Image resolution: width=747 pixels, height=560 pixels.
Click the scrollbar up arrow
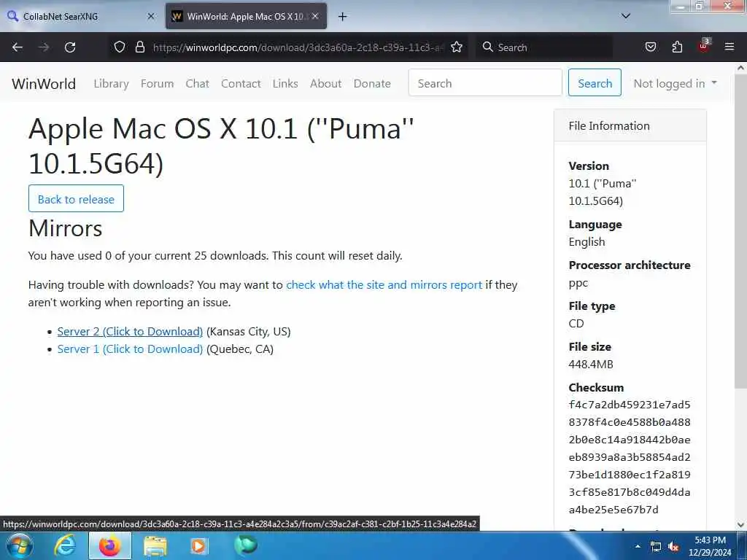pyautogui.click(x=740, y=68)
